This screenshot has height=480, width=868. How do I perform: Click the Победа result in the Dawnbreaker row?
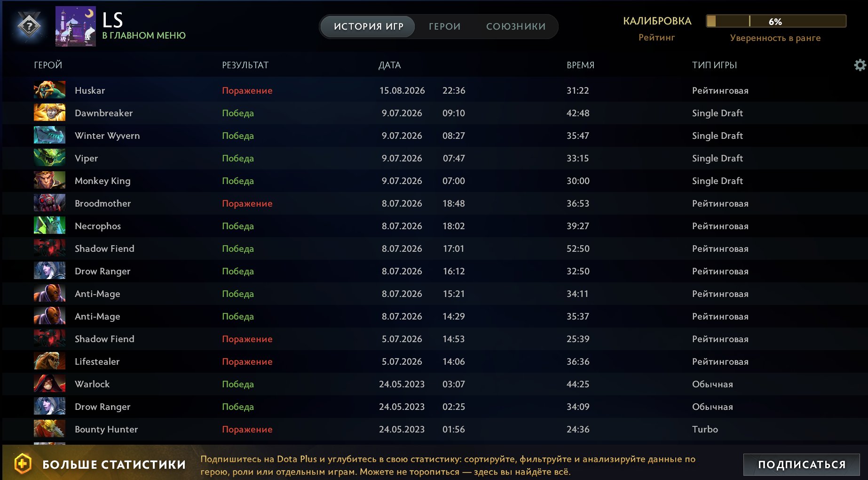coord(237,113)
